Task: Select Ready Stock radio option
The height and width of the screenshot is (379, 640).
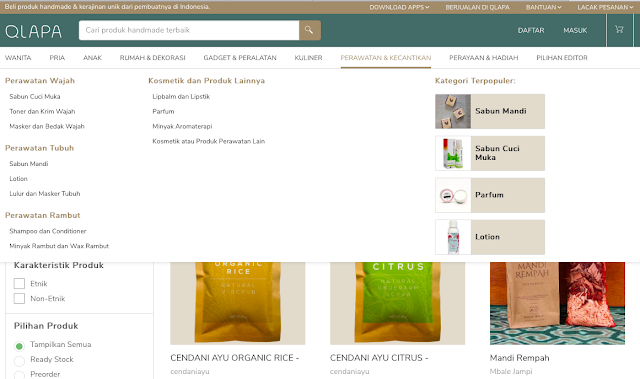Action: tap(19, 361)
